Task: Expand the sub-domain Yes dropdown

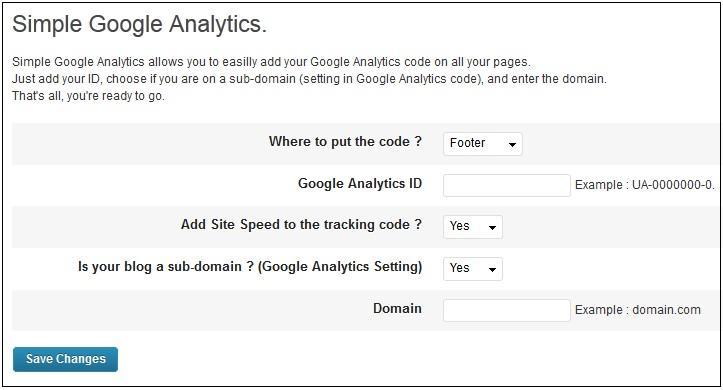Action: (473, 269)
